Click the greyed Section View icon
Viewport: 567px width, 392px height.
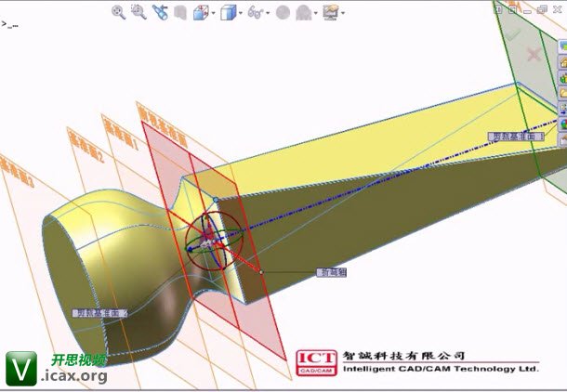click(179, 13)
